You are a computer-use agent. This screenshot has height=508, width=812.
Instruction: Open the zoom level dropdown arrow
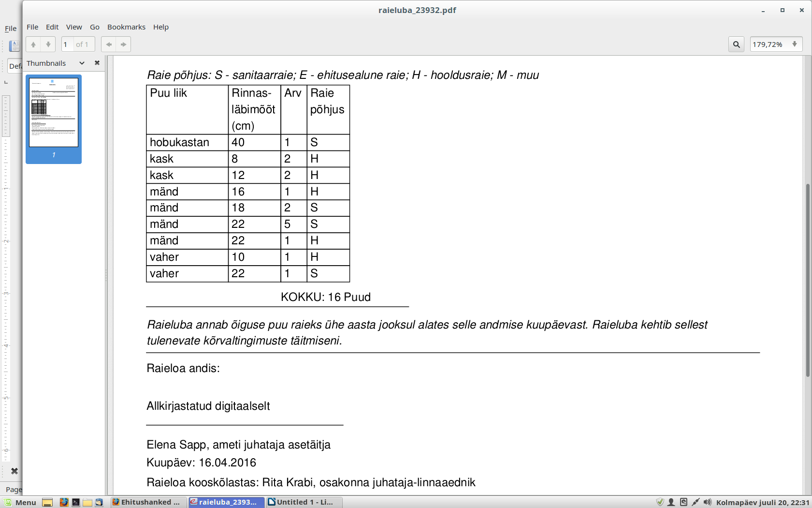(x=795, y=45)
